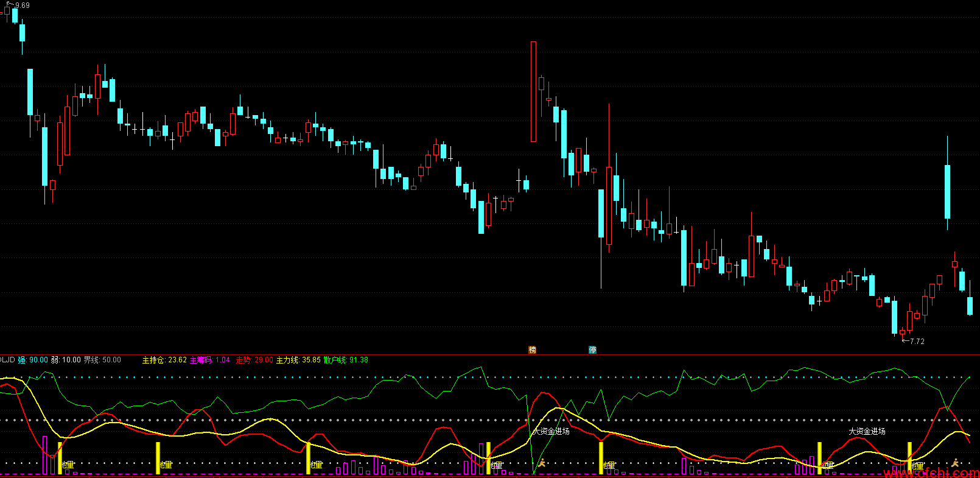Click the 大资金进场 label above the last yellow bar
The height and width of the screenshot is (478, 980).
pos(867,431)
